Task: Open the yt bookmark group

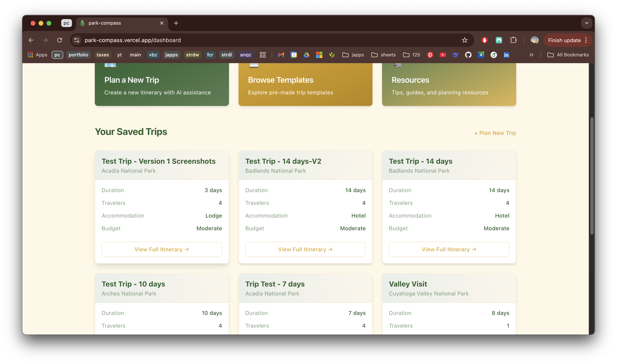Action: click(119, 55)
